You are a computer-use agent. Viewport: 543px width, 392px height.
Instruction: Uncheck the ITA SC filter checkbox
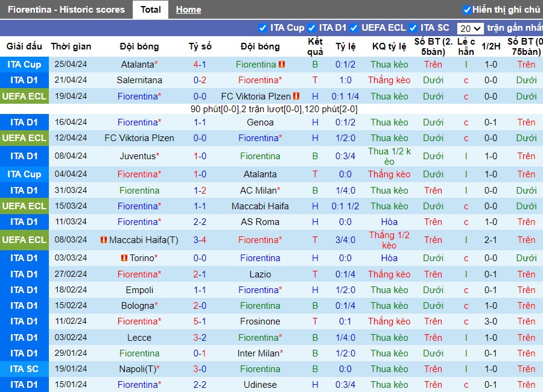(x=413, y=28)
